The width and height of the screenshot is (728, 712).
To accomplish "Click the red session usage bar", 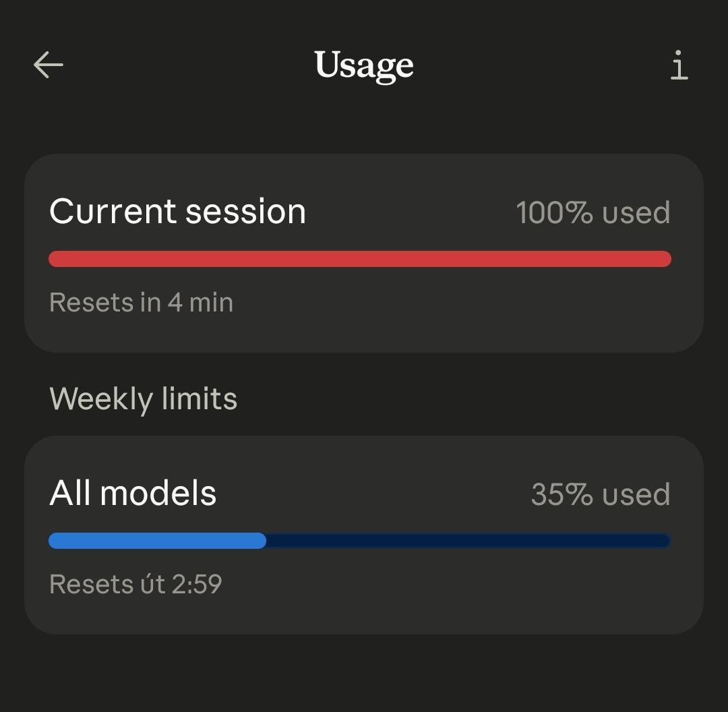I will coord(360,259).
